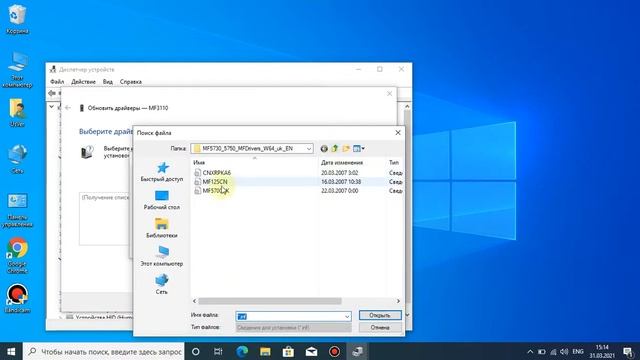The image size is (640, 360).
Task: Open Вид menu in Device Manager
Action: pos(108,82)
